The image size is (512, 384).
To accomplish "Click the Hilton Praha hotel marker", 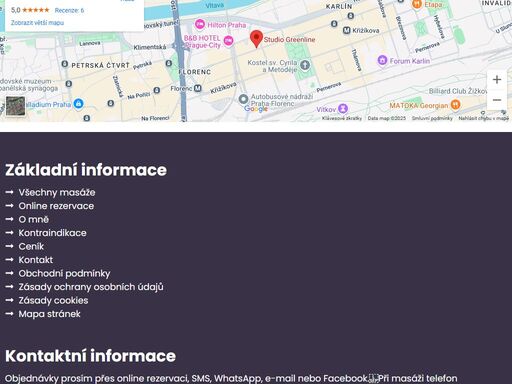I will click(x=200, y=24).
